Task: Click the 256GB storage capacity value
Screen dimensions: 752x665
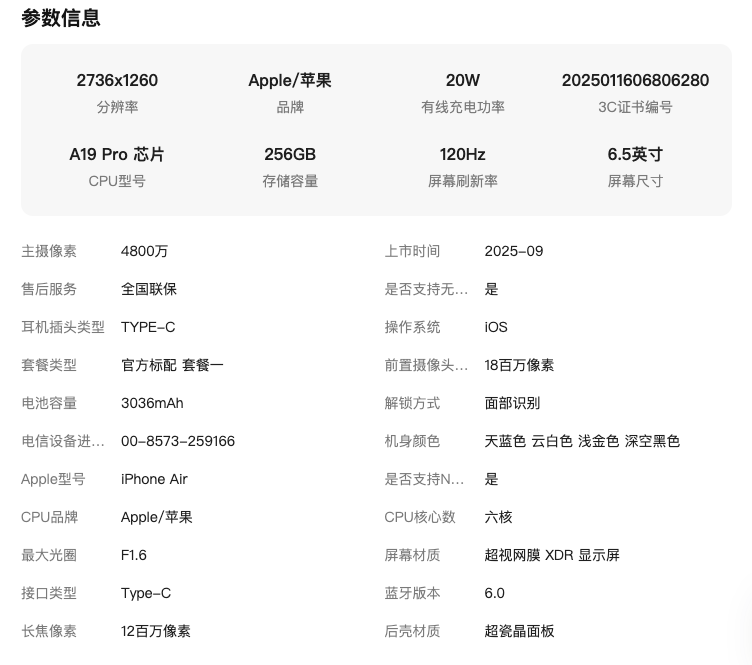Action: pyautogui.click(x=290, y=154)
